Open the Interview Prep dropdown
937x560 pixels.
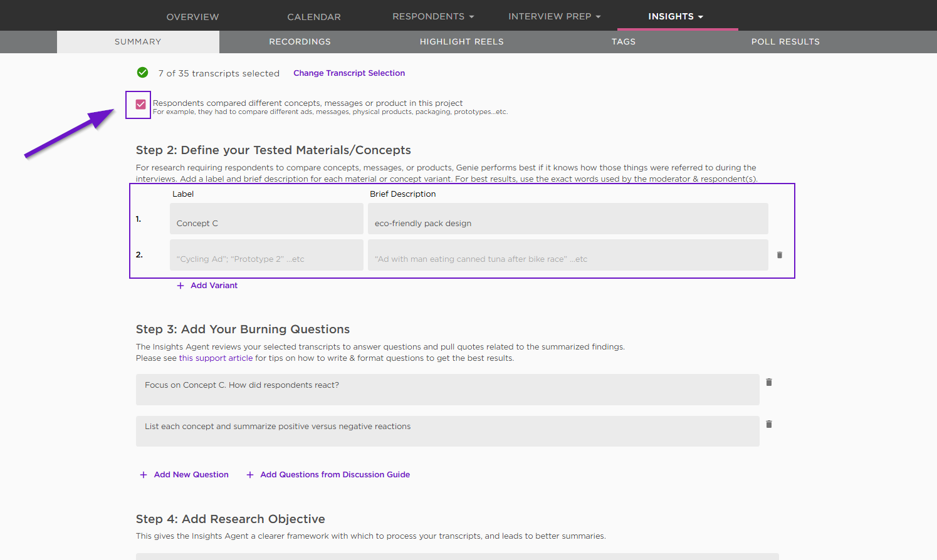point(554,16)
